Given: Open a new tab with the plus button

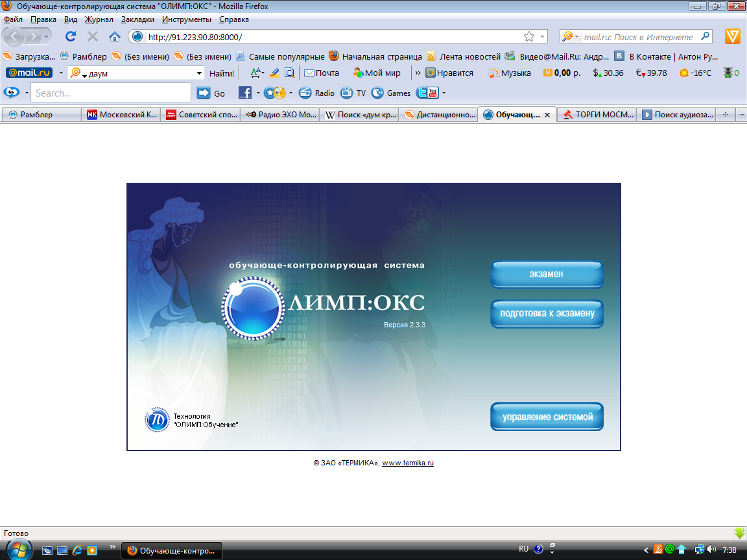Looking at the screenshot, I should (x=726, y=114).
